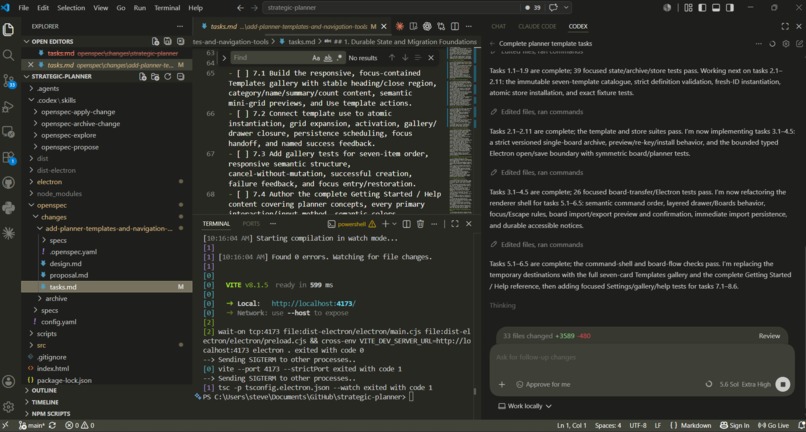
Task: Open the Manage gear in activity bar
Action: (x=8, y=407)
